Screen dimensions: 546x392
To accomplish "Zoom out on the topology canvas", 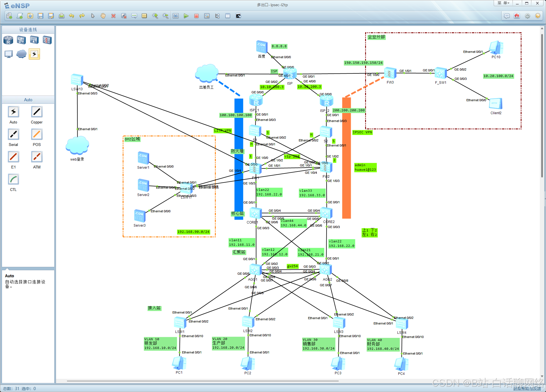I will pos(165,16).
